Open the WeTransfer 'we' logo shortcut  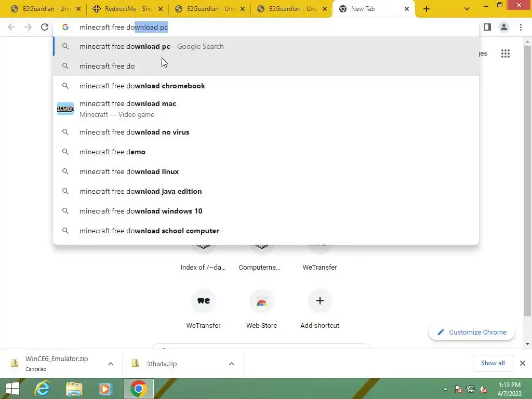(x=203, y=301)
